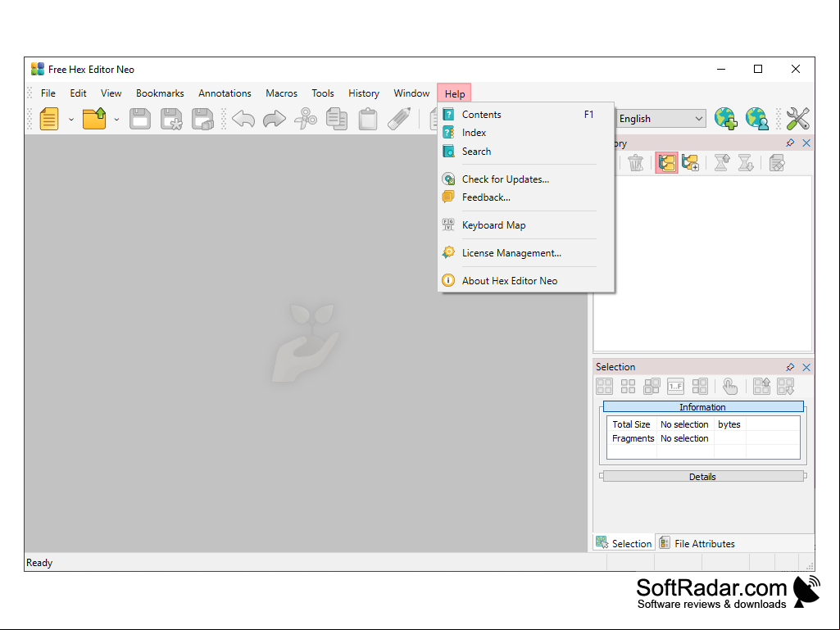
Task: Open the Annotations menu
Action: 225,93
